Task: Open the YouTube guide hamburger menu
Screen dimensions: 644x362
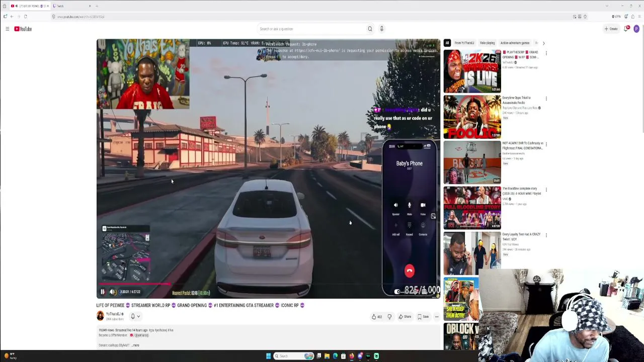Action: pos(7,29)
